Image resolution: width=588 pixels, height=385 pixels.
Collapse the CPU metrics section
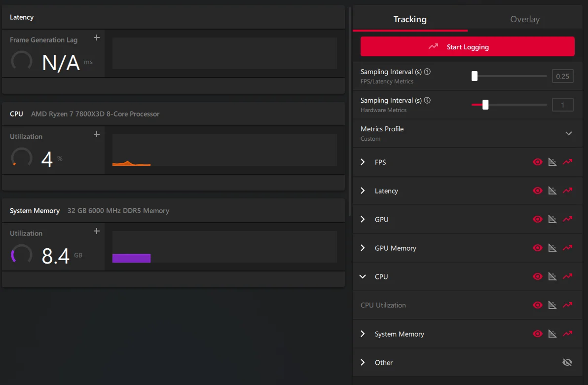363,276
